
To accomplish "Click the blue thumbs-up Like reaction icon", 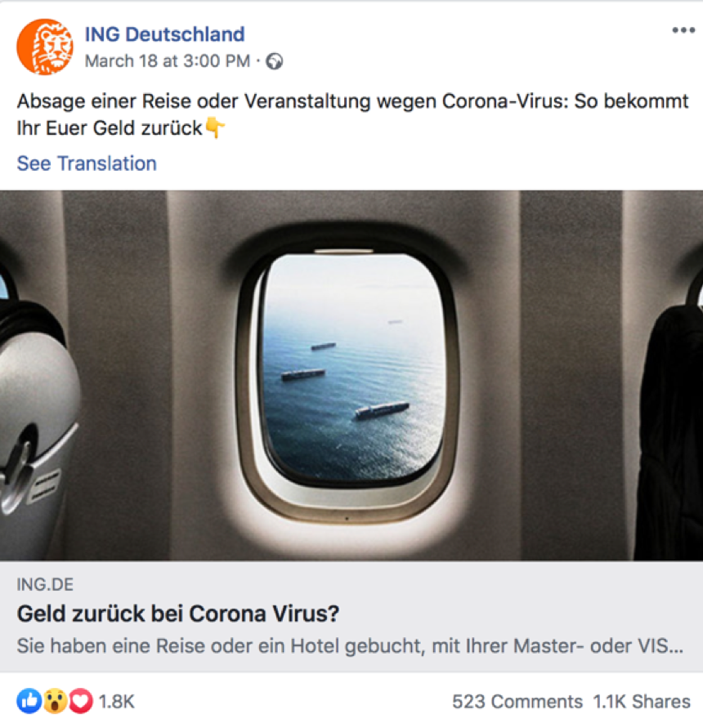I will (29, 701).
